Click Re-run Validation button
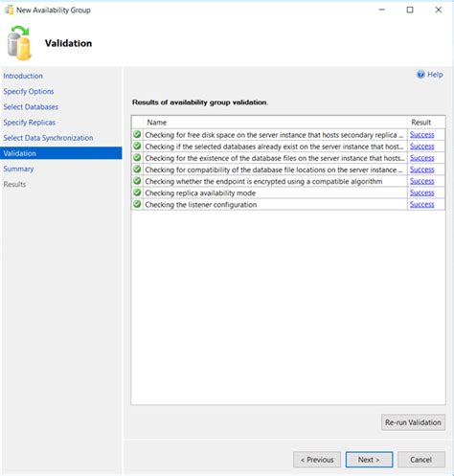 413,422
